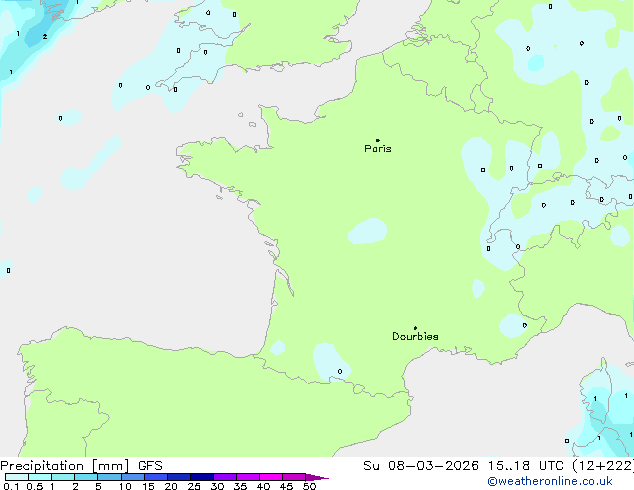Click the legend value '20'
This screenshot has width=634, height=490.
pos(171,486)
